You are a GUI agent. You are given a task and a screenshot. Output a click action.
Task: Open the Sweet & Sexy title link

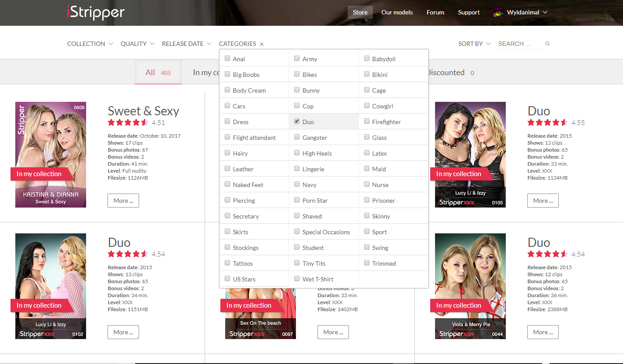click(143, 111)
